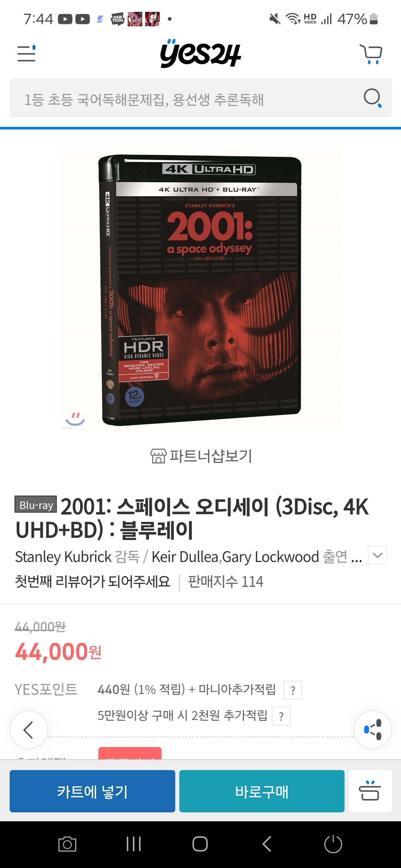Tap the search magnifier icon

click(x=372, y=98)
